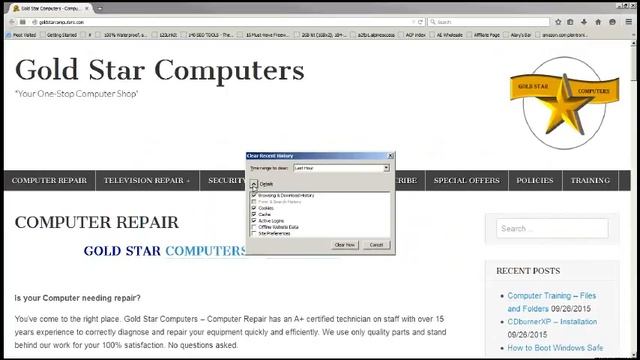Open the downloads arrow icon

pyautogui.click(x=584, y=22)
